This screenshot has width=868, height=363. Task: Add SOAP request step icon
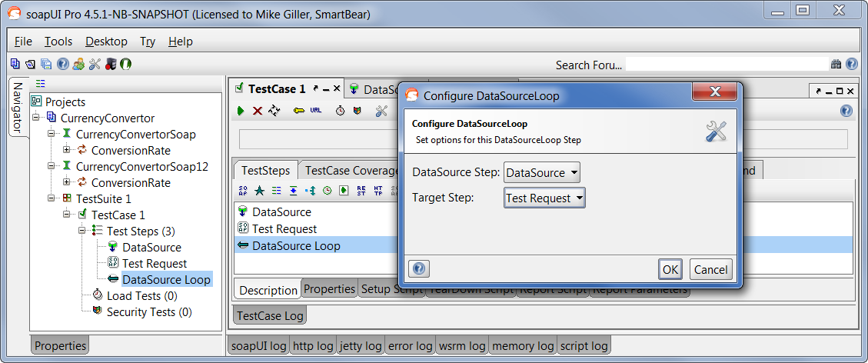tap(242, 191)
